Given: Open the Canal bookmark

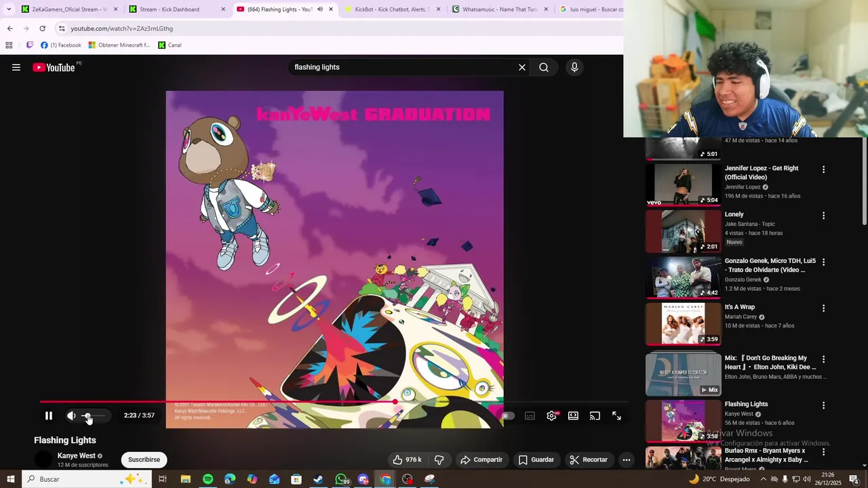Looking at the screenshot, I should (x=170, y=45).
